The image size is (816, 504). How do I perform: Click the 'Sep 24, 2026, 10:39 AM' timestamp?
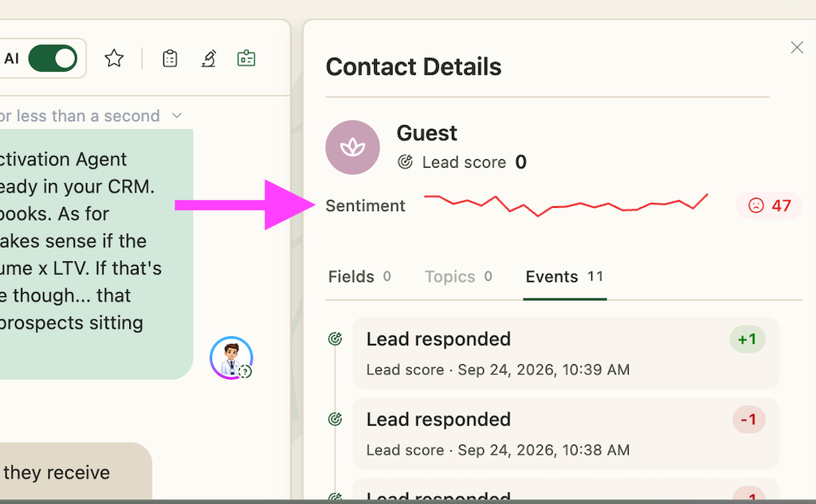pyautogui.click(x=543, y=369)
